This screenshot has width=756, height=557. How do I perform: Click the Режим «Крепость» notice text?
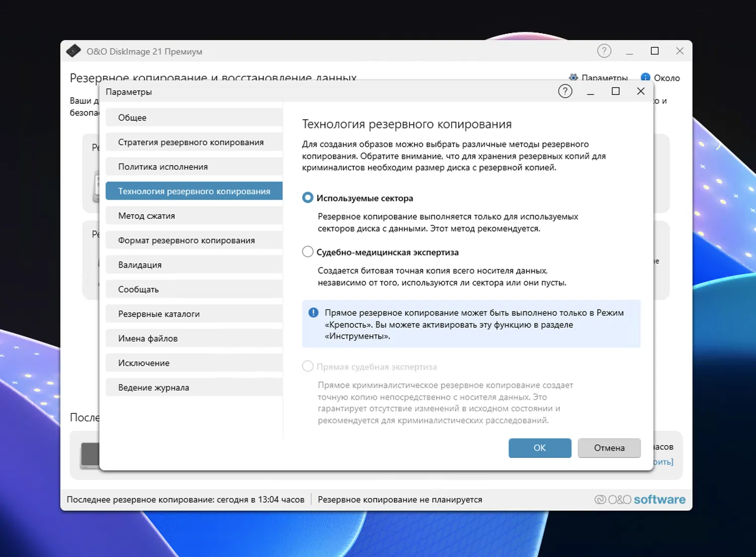click(x=474, y=324)
